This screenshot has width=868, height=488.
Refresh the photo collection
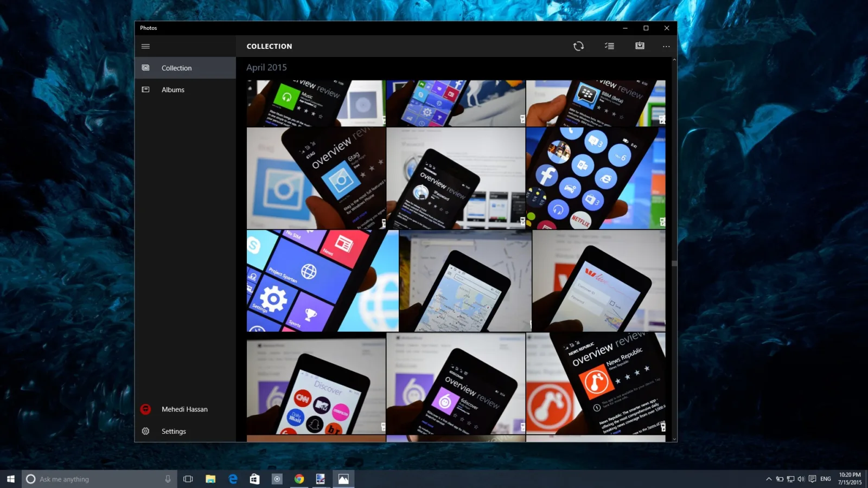[x=579, y=46]
